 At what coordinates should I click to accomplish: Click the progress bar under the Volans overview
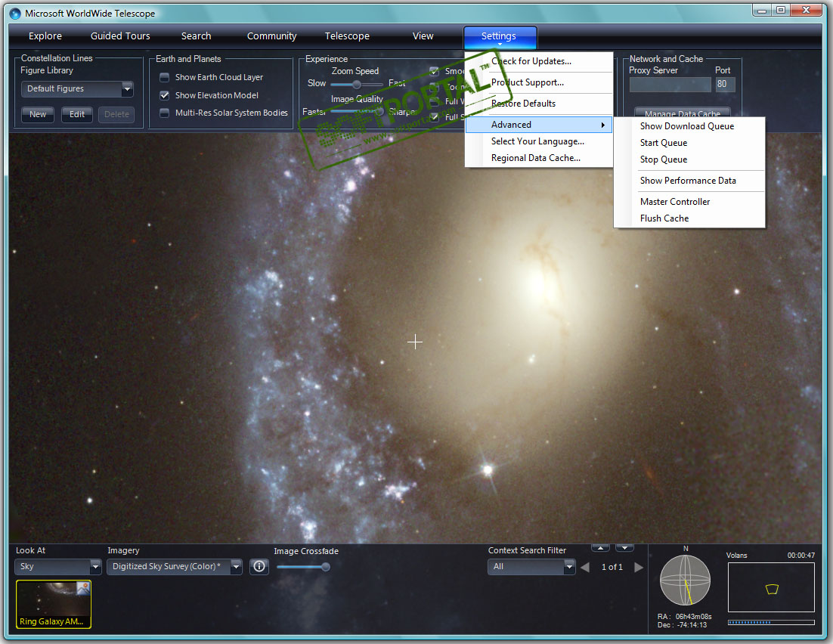(x=771, y=622)
